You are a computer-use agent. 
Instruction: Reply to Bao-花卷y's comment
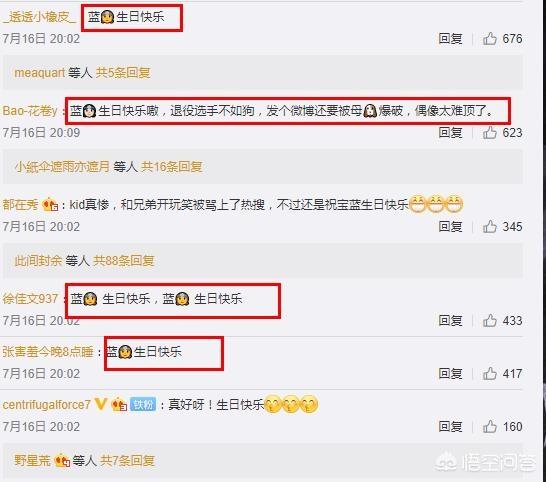(450, 132)
